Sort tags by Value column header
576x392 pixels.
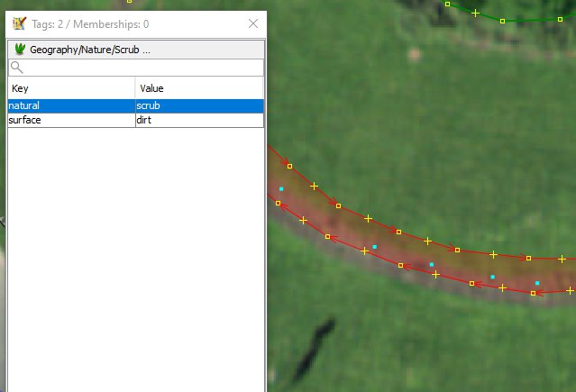(199, 88)
